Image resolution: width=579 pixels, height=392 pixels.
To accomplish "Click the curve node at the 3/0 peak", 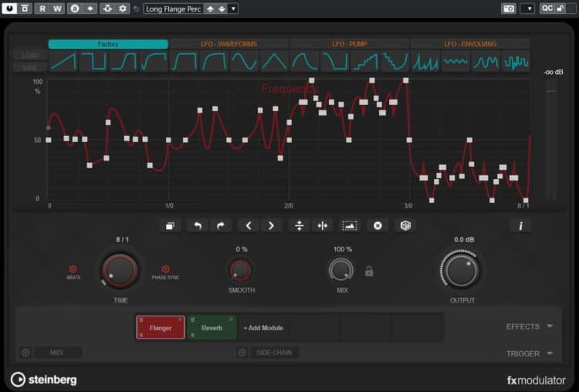I will click(405, 80).
